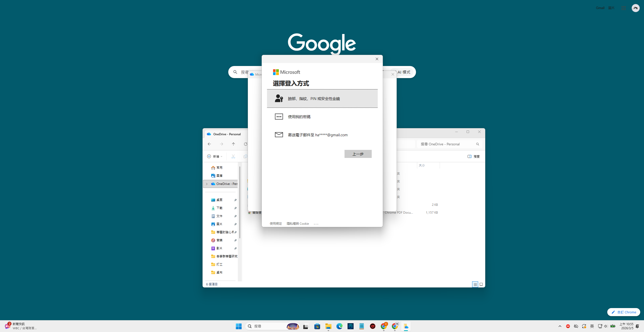Expand the OneDrive - Personal tree node
Screen dimensions: 644x332
207,184
